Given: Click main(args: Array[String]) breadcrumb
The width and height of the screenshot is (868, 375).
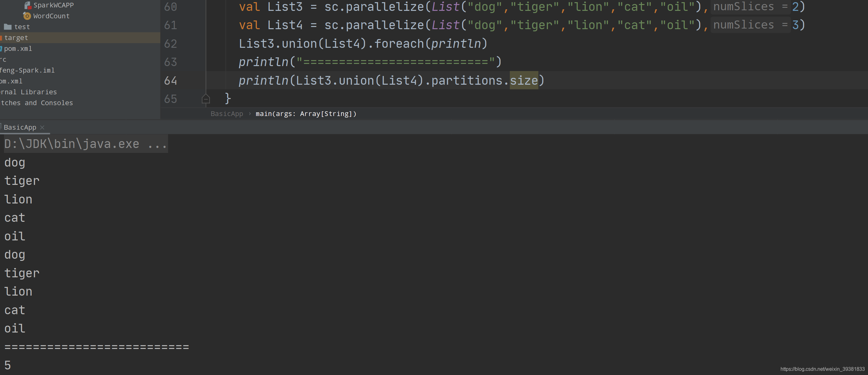Looking at the screenshot, I should click(x=306, y=114).
